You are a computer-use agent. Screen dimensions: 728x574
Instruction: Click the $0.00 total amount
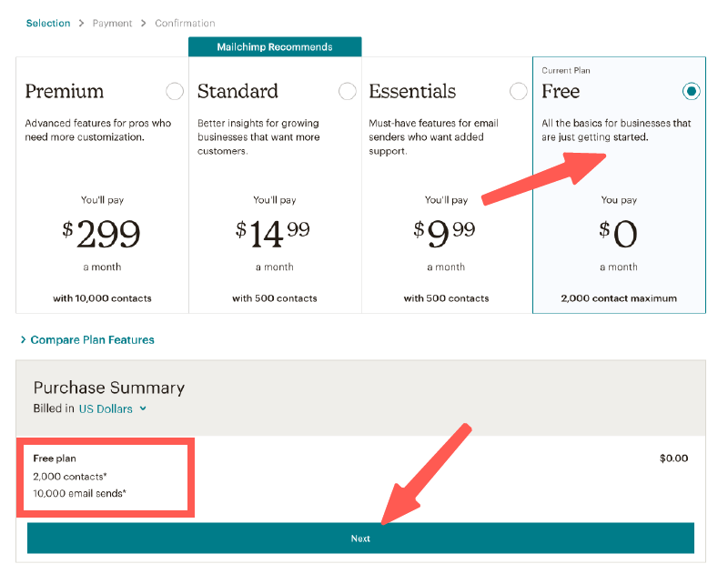pyautogui.click(x=674, y=458)
